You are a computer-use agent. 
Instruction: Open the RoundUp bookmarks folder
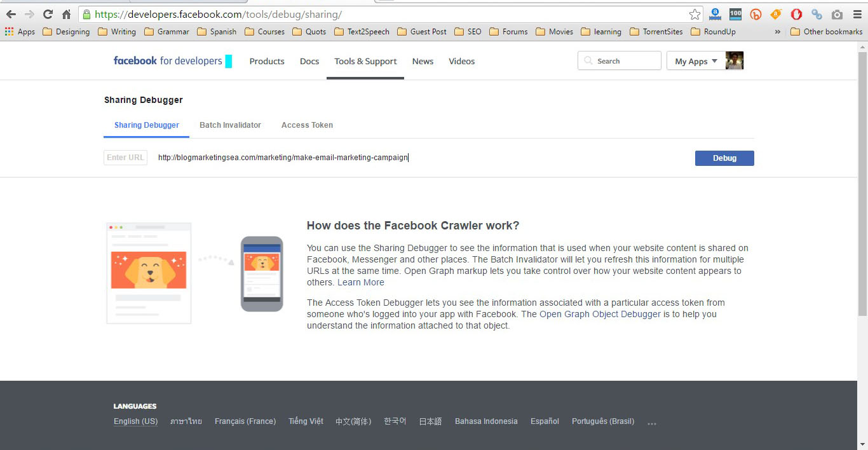[x=713, y=31]
